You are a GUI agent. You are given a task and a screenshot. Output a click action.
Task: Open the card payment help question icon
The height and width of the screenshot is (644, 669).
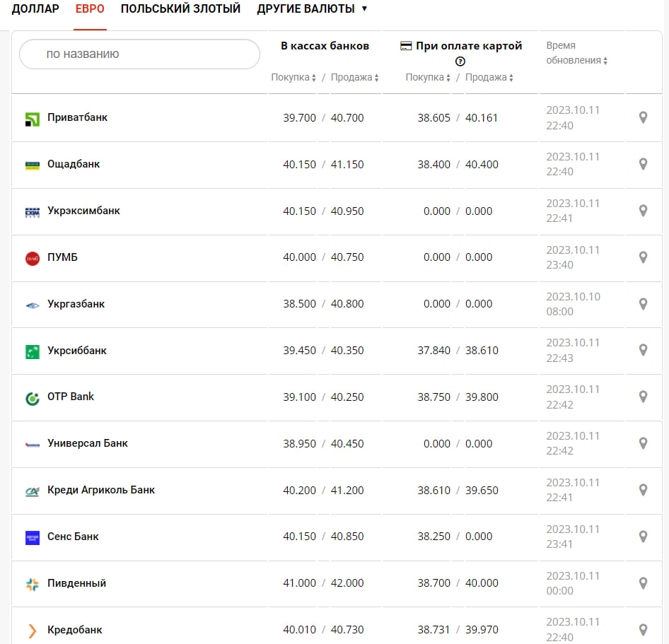click(x=460, y=62)
